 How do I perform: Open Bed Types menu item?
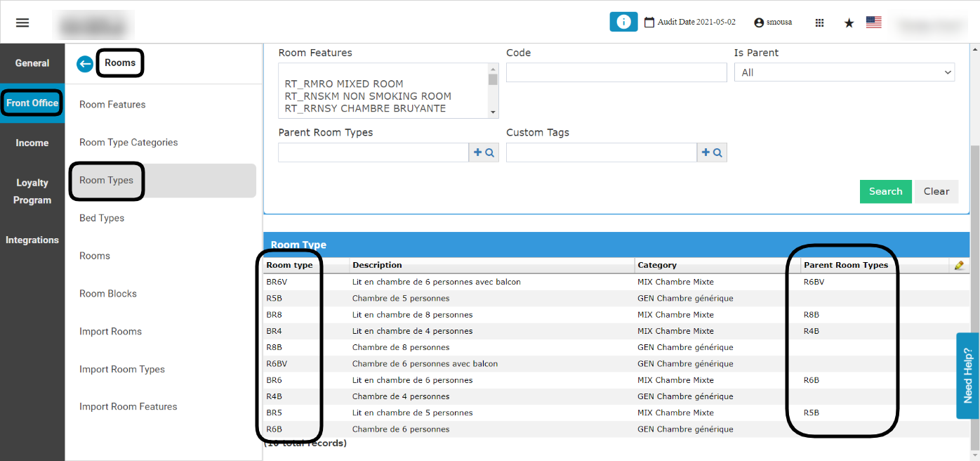coord(102,219)
